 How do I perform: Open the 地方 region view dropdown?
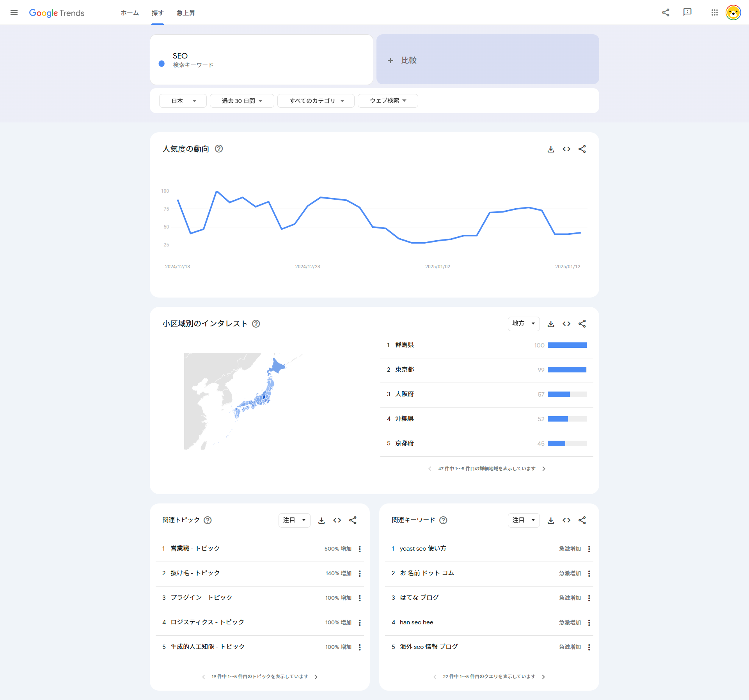point(523,324)
